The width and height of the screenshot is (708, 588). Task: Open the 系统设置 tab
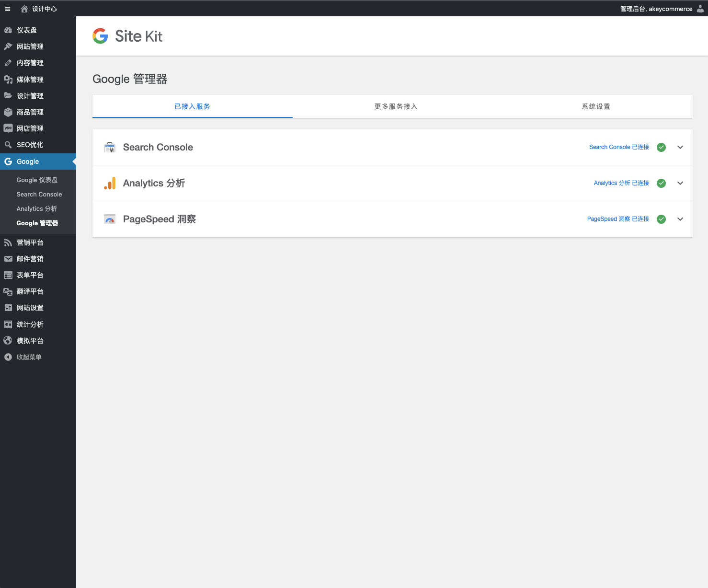pos(596,106)
